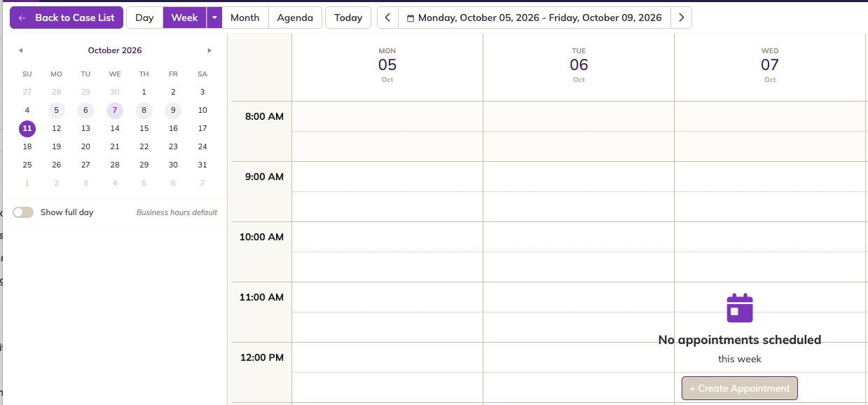This screenshot has width=868, height=405.
Task: Jump to Today
Action: [348, 18]
